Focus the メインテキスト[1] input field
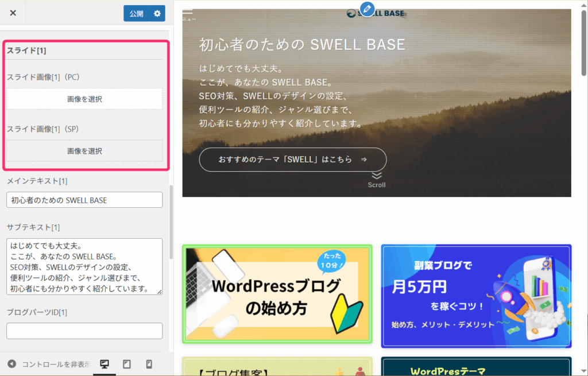The image size is (588, 376). tap(84, 200)
